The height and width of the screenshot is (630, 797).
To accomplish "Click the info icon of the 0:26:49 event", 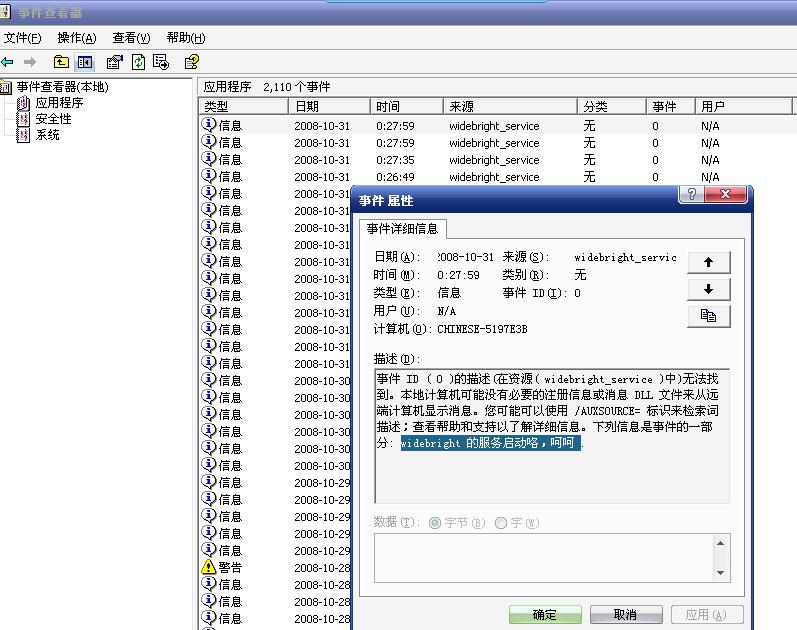I will click(209, 176).
